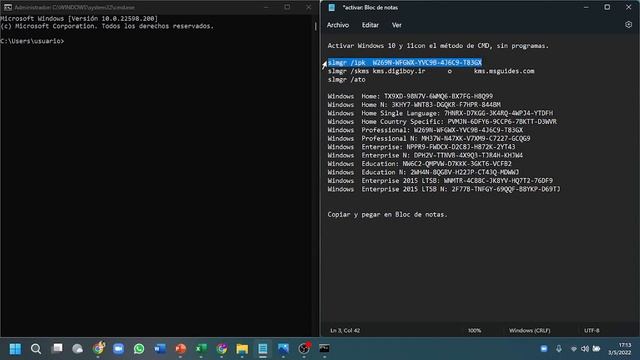Viewport: 640px width, 360px height.
Task: Open Photos app from the taskbar
Action: (x=283, y=349)
